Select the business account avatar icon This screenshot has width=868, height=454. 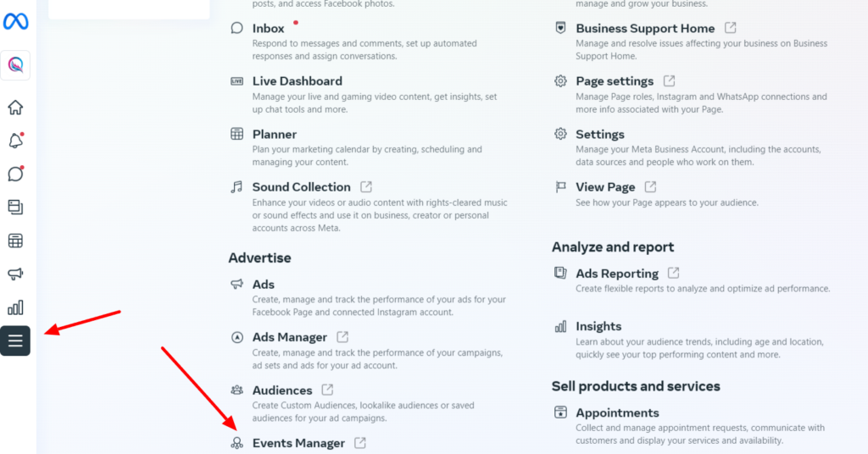pyautogui.click(x=15, y=65)
